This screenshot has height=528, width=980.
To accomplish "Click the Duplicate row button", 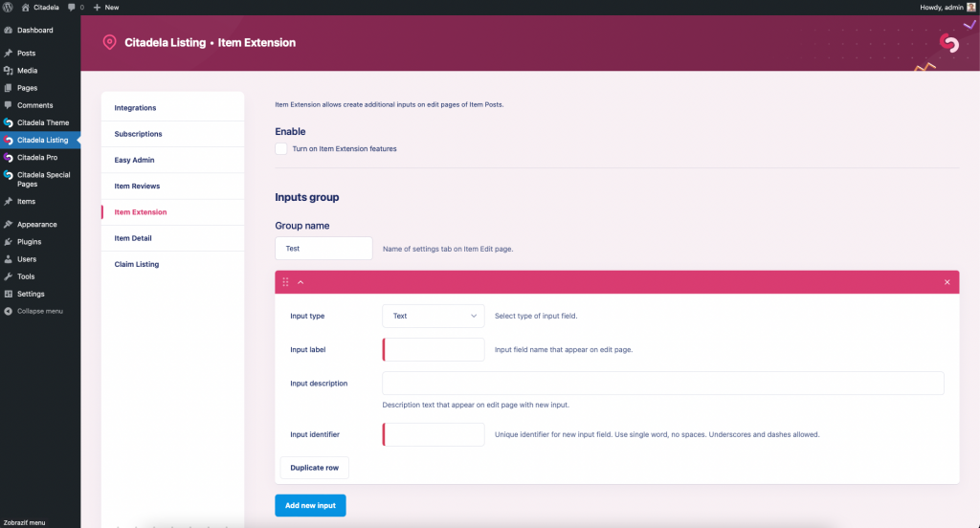I will pyautogui.click(x=314, y=468).
